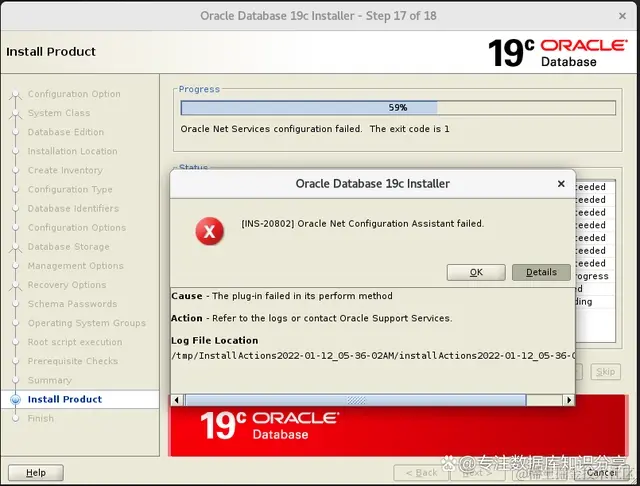This screenshot has width=640, height=486.
Task: Click the 59% installation progress bar
Action: [398, 108]
